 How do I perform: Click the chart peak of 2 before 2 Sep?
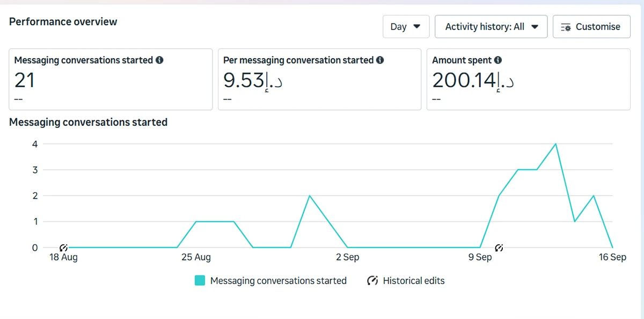point(310,196)
